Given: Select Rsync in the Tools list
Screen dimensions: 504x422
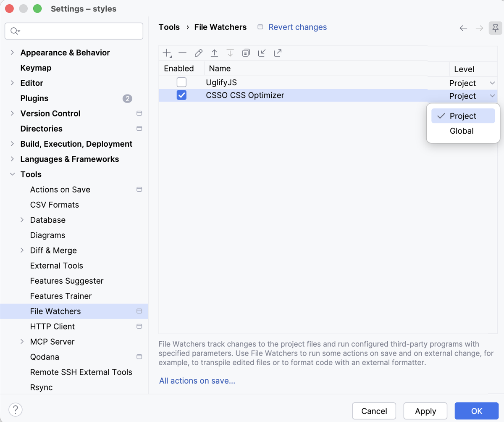Looking at the screenshot, I should point(41,387).
